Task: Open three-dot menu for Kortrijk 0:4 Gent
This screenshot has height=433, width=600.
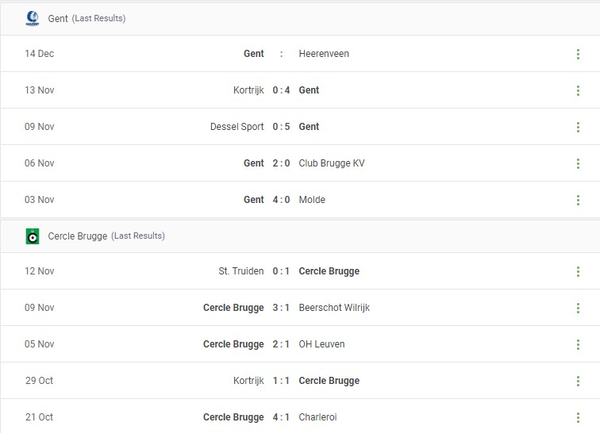Action: tap(578, 90)
